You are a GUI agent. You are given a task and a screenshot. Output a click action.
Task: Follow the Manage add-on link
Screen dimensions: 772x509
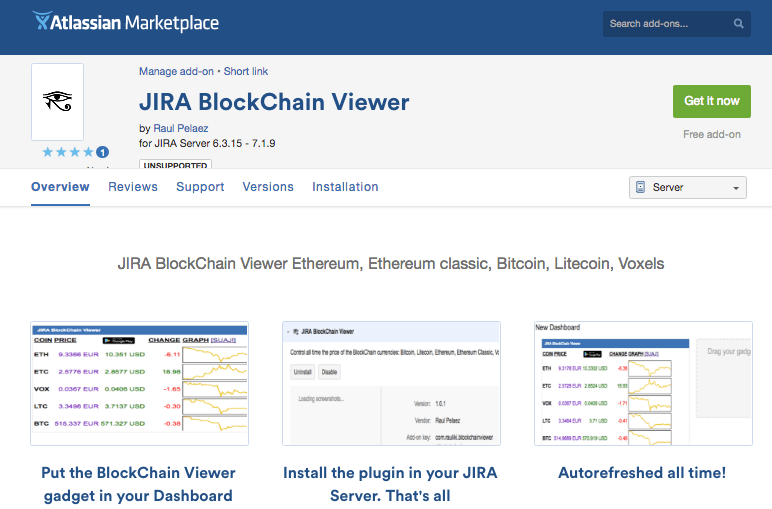(178, 72)
